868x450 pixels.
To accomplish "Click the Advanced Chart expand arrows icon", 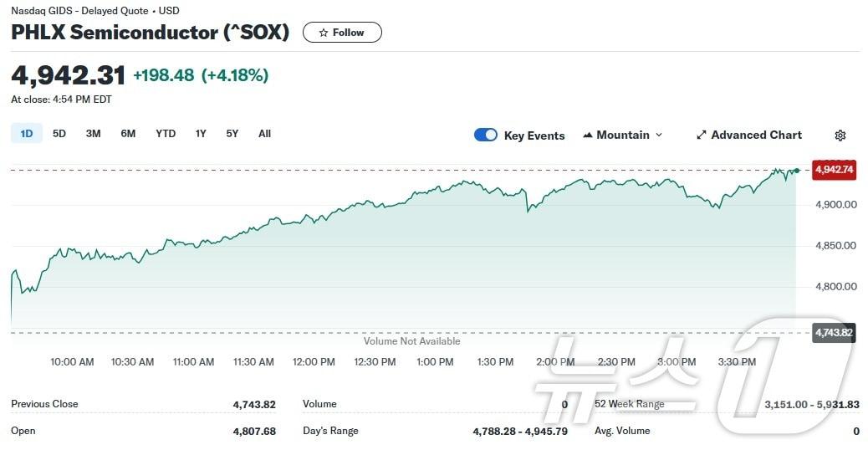I will point(702,136).
